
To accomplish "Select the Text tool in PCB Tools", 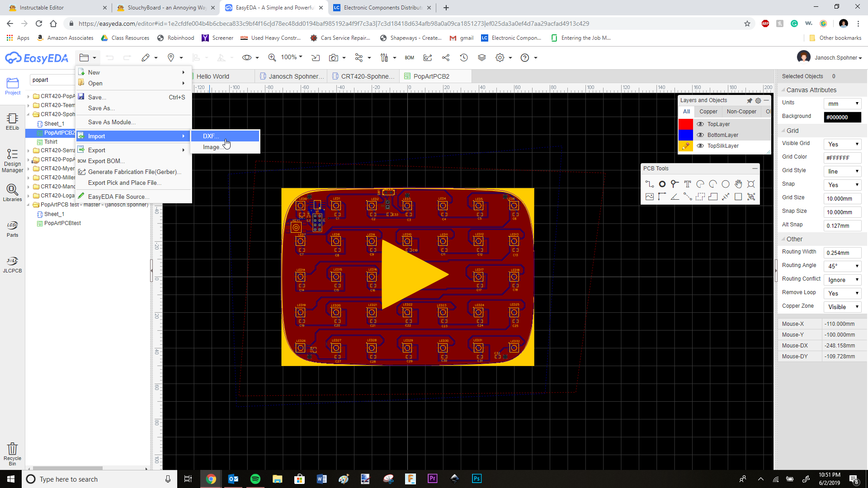I will click(688, 184).
